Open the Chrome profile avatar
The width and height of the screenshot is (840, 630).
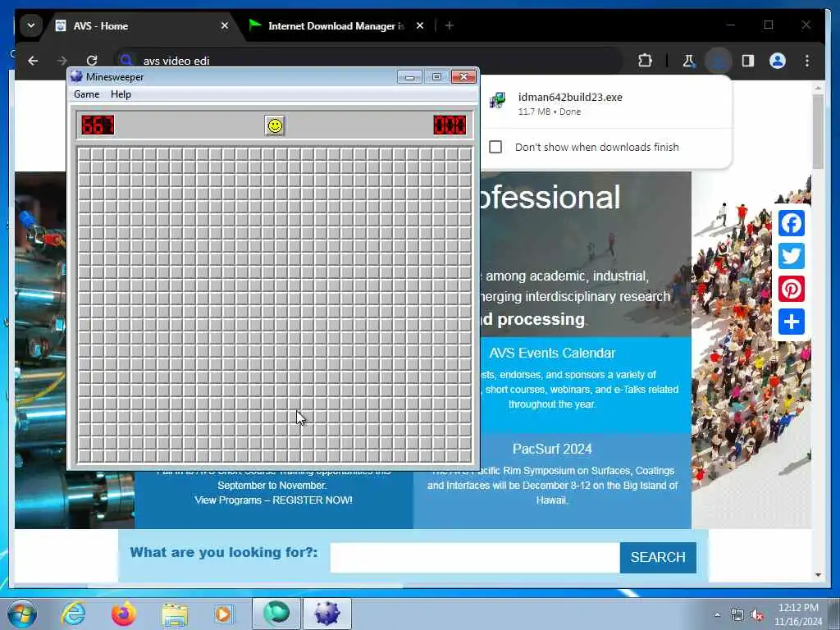pyautogui.click(x=778, y=61)
